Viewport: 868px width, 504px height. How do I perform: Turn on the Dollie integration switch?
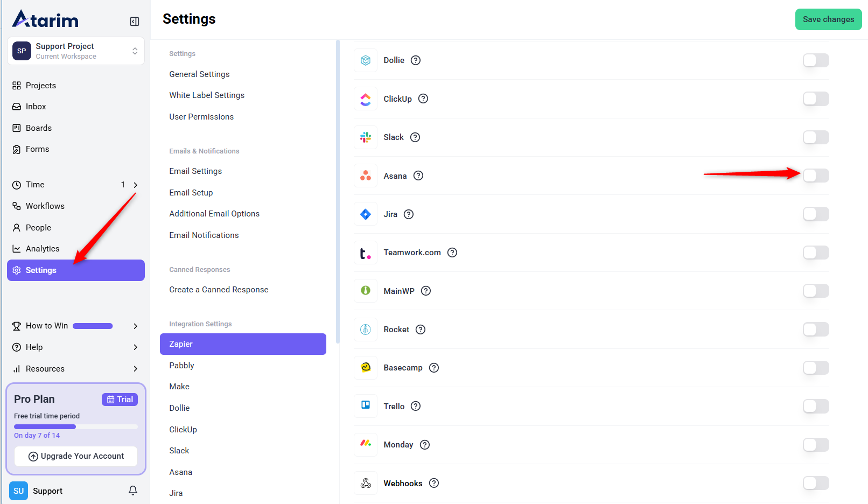(x=815, y=60)
